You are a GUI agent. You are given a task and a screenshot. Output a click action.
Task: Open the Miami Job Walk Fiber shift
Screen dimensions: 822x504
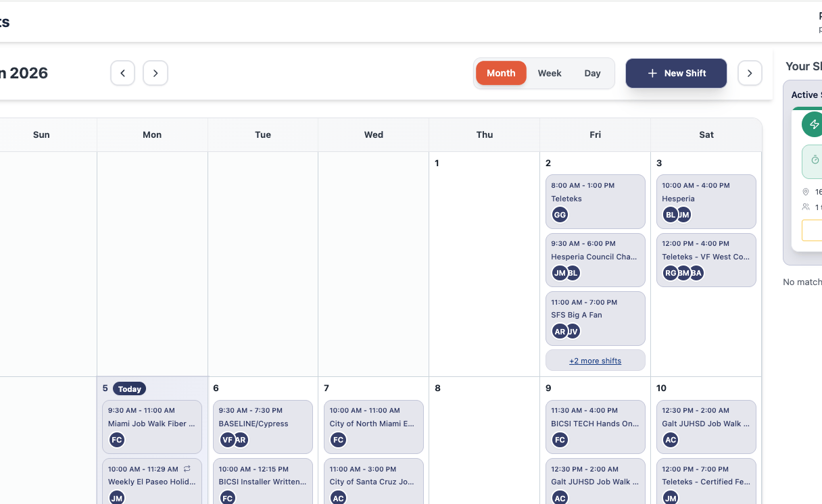point(152,424)
